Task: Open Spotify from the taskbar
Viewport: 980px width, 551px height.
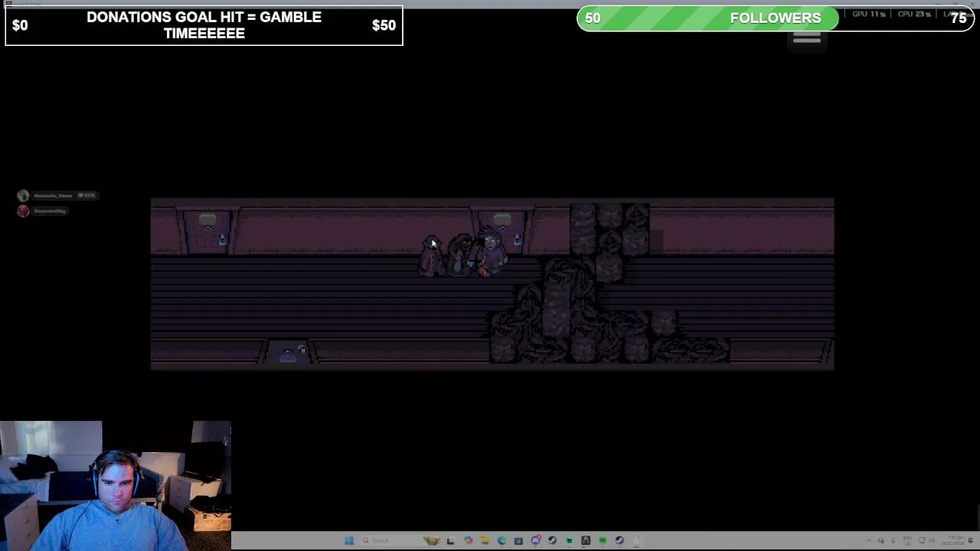Action: [603, 540]
